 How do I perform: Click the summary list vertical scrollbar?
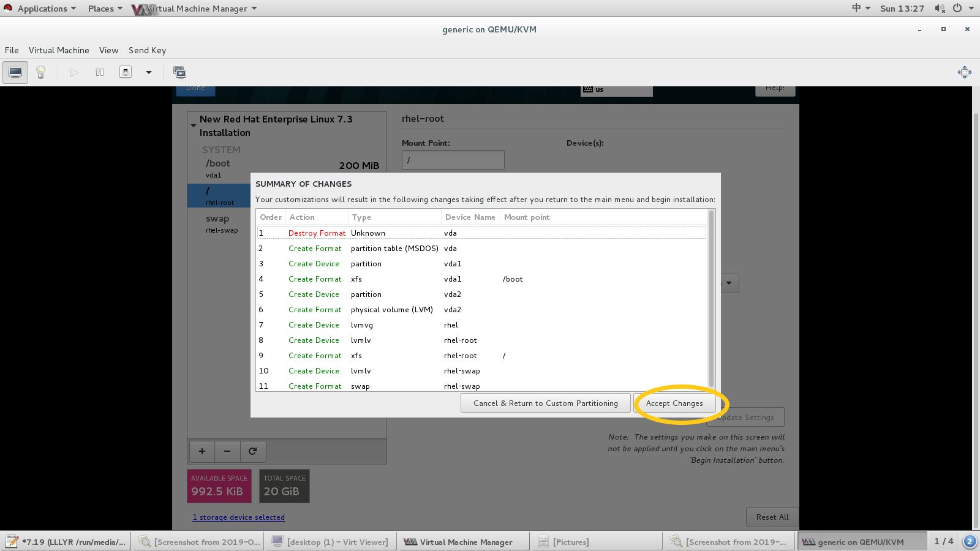point(711,298)
